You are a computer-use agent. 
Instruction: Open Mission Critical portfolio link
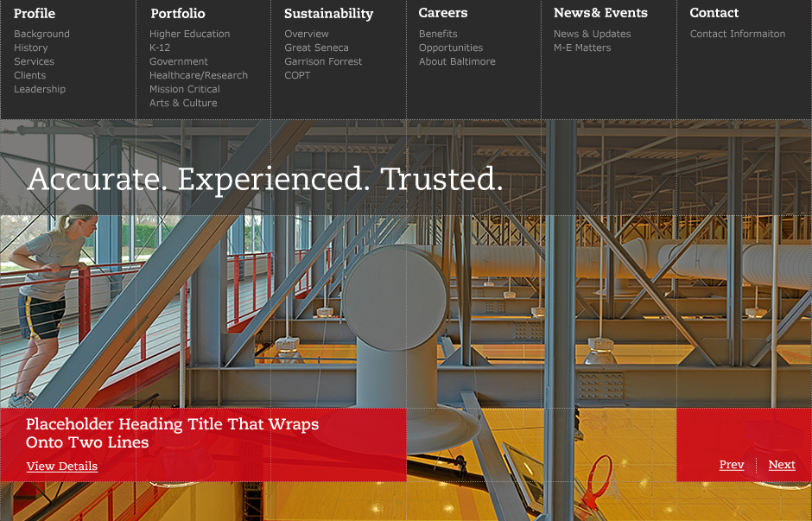coord(184,89)
